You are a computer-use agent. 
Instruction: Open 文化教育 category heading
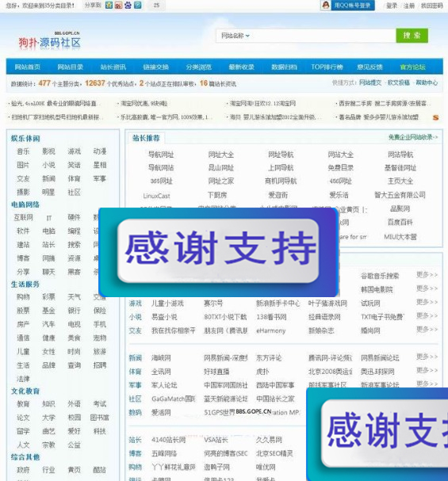tap(25, 391)
